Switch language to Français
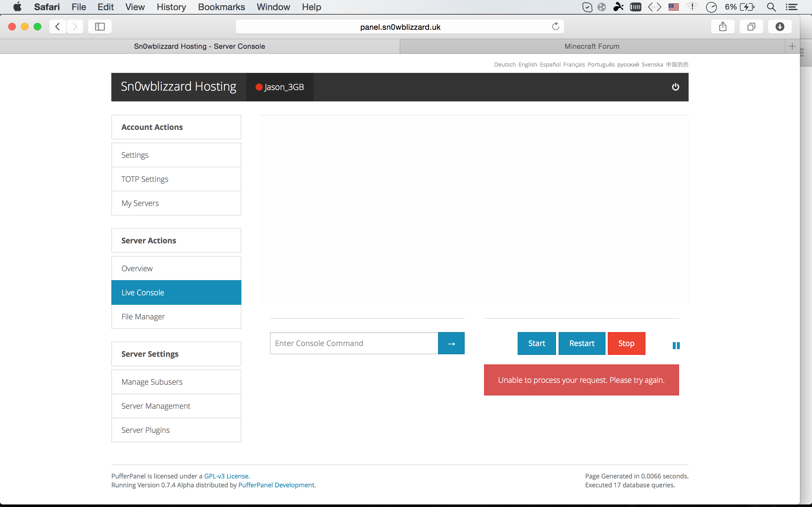Image resolution: width=812 pixels, height=507 pixels. (574, 64)
